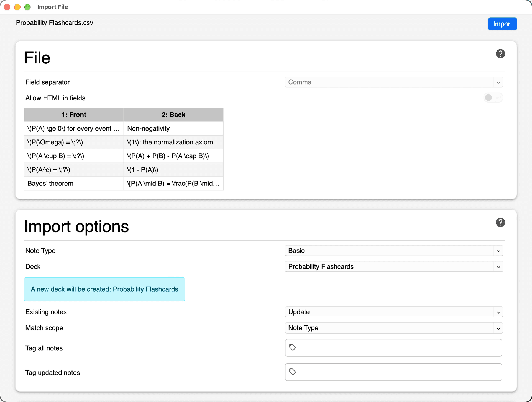Toggle Allow HTML in fields switch
The width and height of the screenshot is (532, 402).
pos(493,98)
